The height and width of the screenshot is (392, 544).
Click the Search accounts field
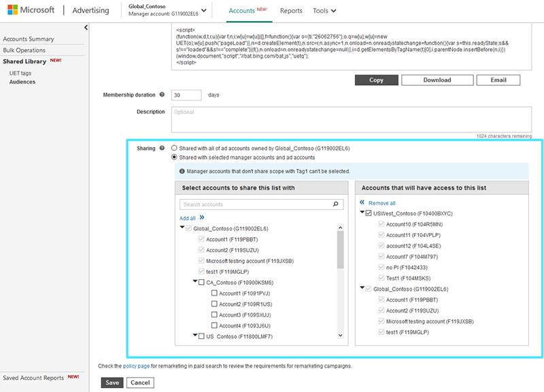tap(262, 204)
